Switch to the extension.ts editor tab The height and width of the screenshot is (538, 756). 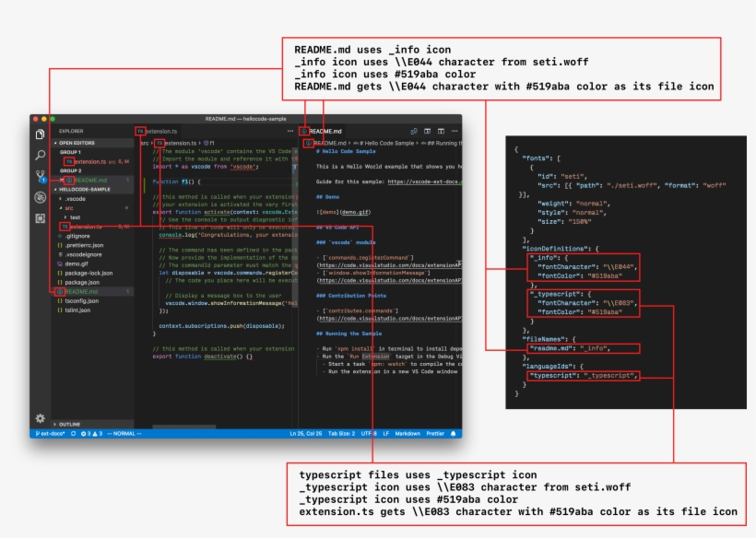pyautogui.click(x=157, y=131)
